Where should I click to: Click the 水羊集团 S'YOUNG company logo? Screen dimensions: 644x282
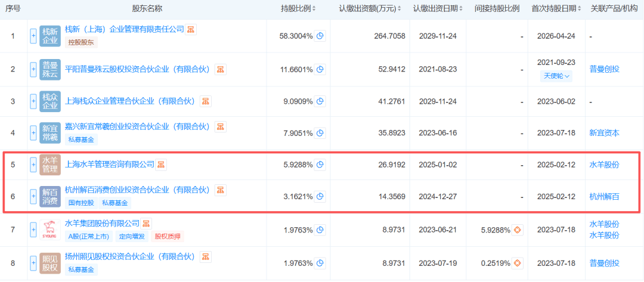[x=50, y=230]
